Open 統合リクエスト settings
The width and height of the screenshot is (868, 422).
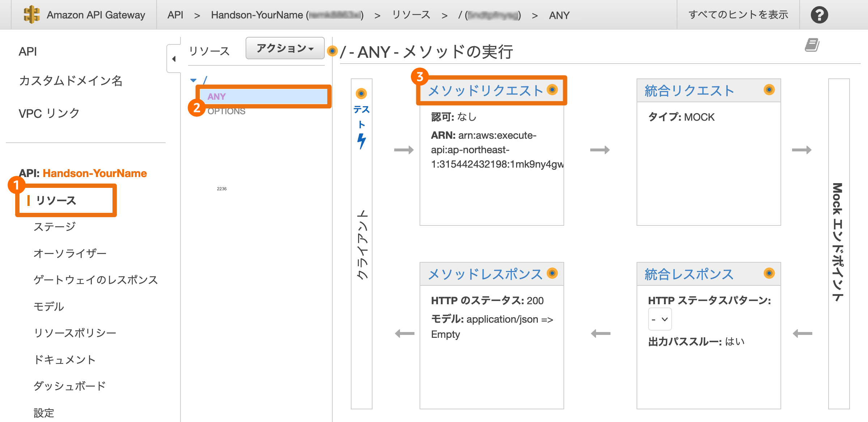click(x=689, y=91)
